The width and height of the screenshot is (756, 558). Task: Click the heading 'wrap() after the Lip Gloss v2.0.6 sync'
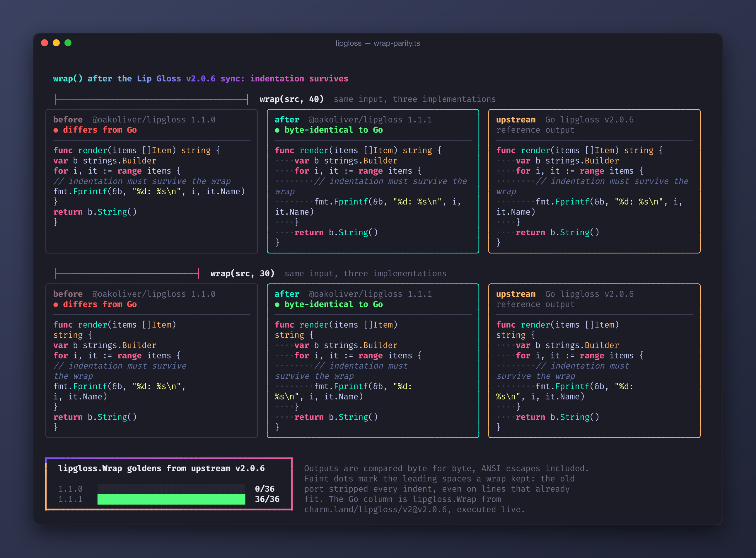(x=149, y=79)
